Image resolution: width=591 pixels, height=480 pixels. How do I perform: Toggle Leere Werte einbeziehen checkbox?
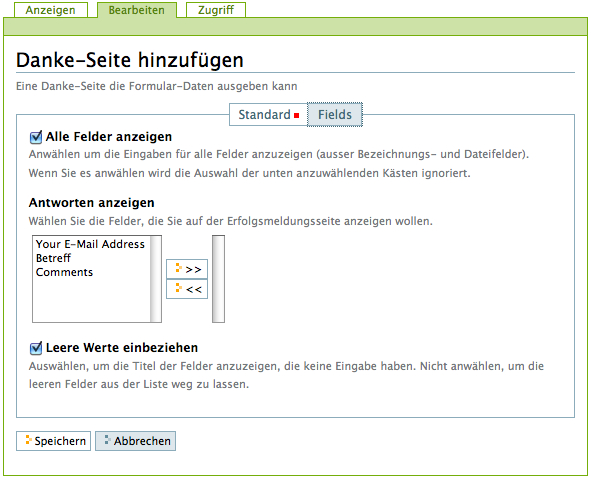point(36,348)
